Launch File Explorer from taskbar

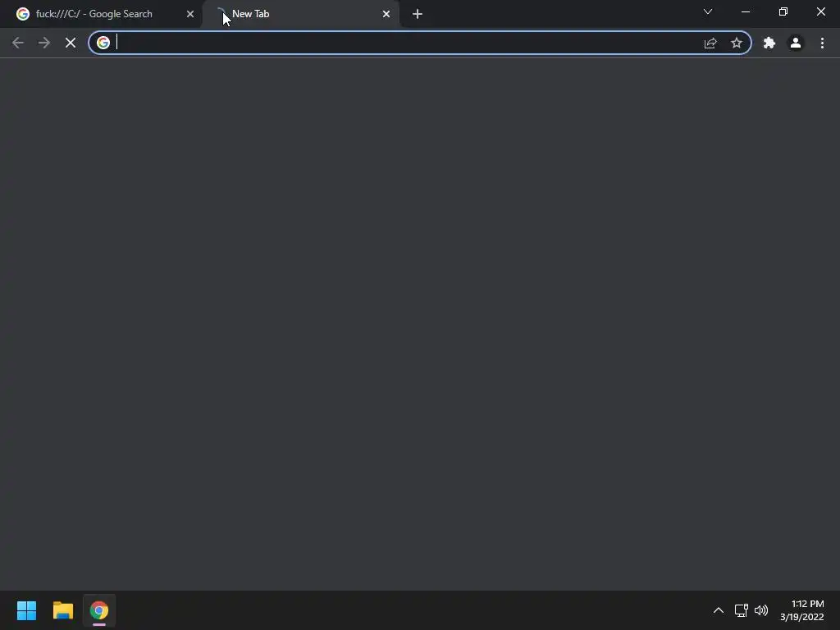point(62,610)
